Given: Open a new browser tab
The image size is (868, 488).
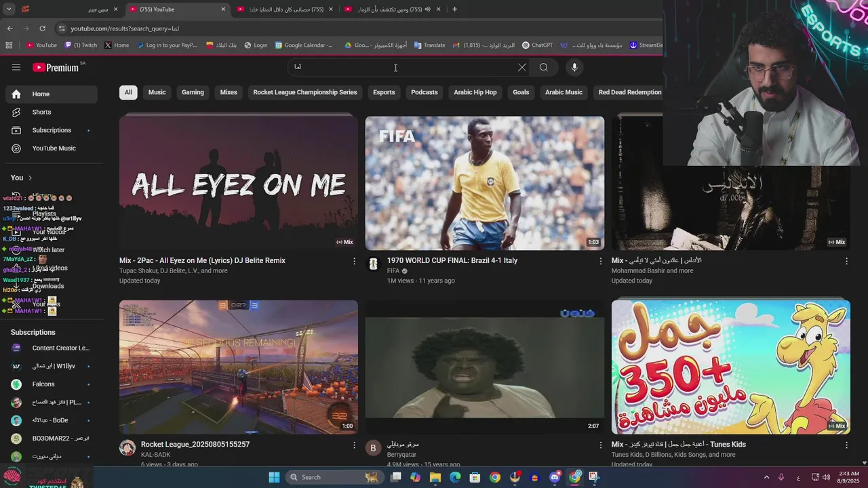Looking at the screenshot, I should [x=454, y=9].
